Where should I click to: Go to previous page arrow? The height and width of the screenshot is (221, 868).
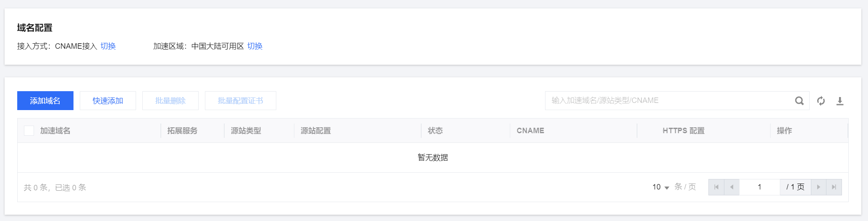[732, 187]
